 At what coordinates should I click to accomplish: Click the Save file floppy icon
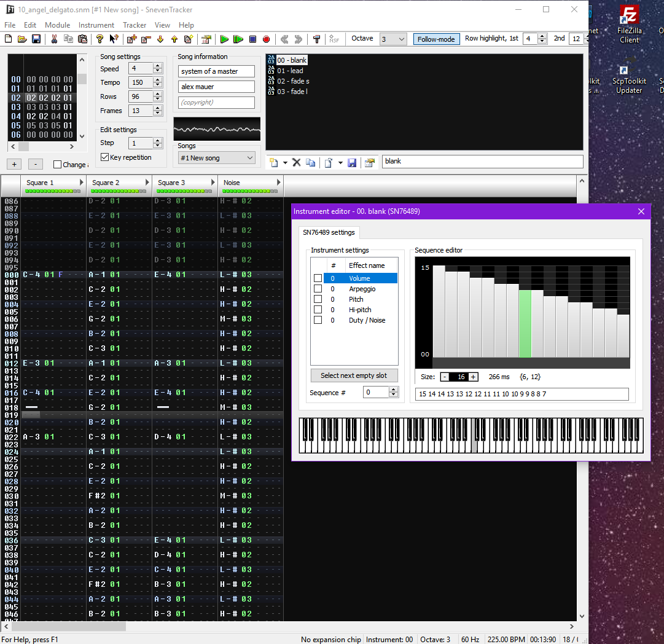click(36, 39)
